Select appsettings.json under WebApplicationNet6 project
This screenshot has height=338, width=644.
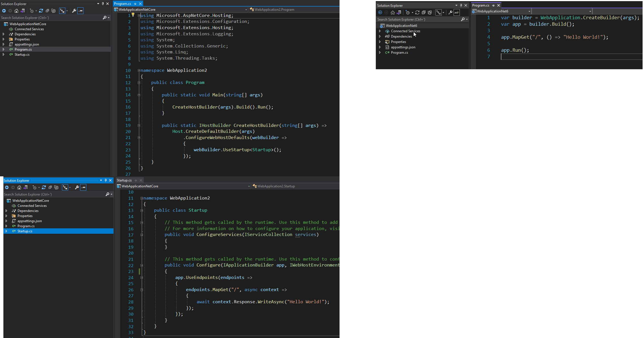click(403, 47)
